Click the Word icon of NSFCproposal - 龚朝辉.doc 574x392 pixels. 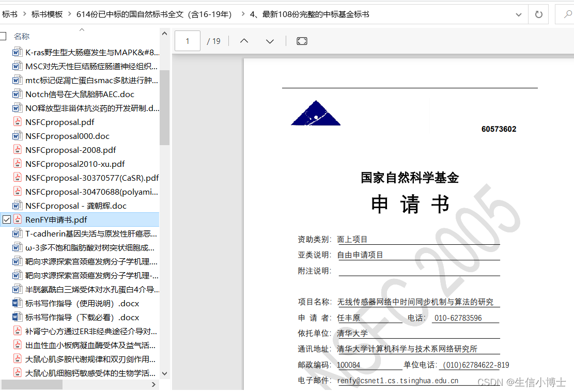tap(17, 206)
